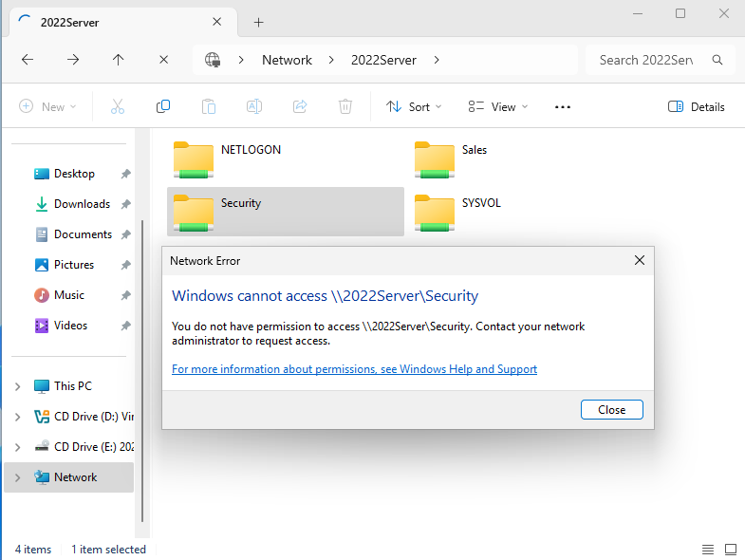Open the NETLOGON shared folder icon

pos(194,159)
